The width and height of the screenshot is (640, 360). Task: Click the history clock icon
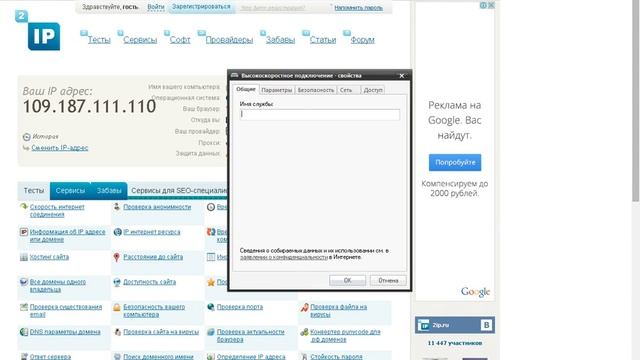(27, 137)
